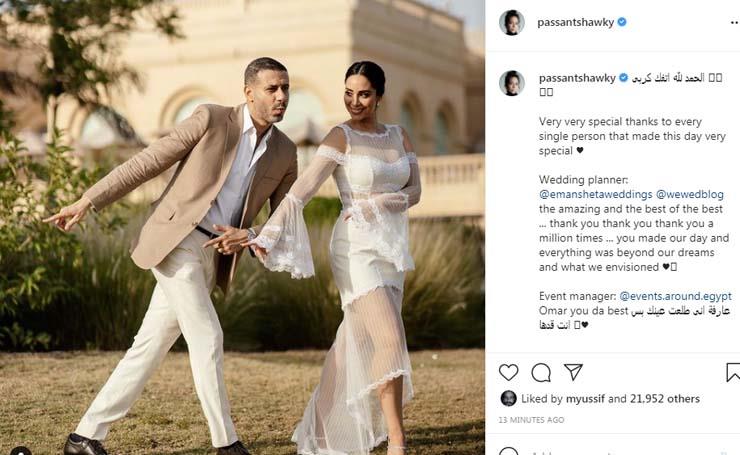
Task: Click the caption profile avatar of passantshawky
Action: point(512,84)
